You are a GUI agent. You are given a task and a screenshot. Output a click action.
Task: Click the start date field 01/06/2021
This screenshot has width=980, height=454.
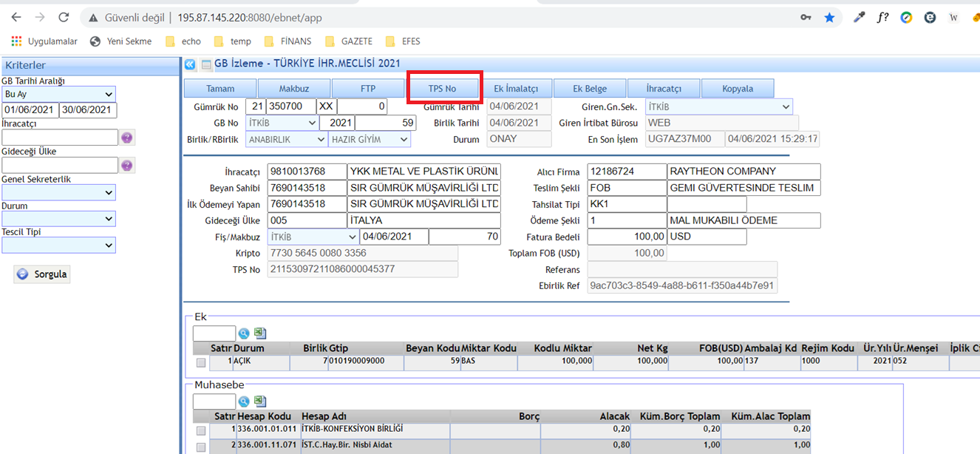point(30,110)
